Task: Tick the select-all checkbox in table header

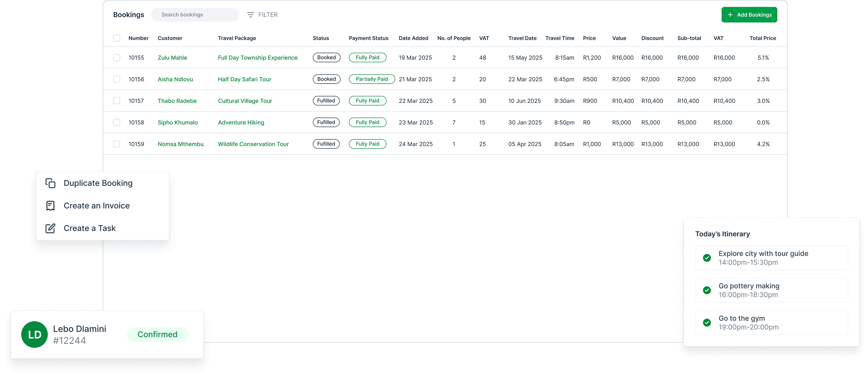Action: point(116,38)
